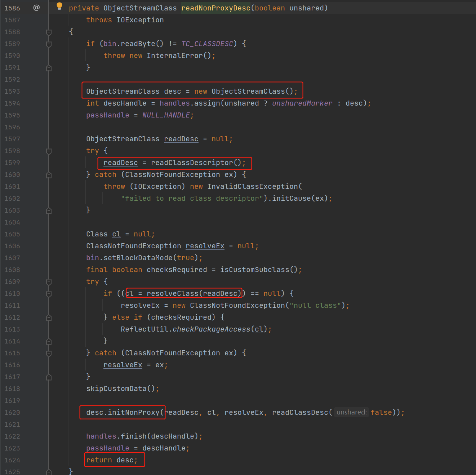
Task: Click the setBlockDataMode call
Action: [138, 258]
